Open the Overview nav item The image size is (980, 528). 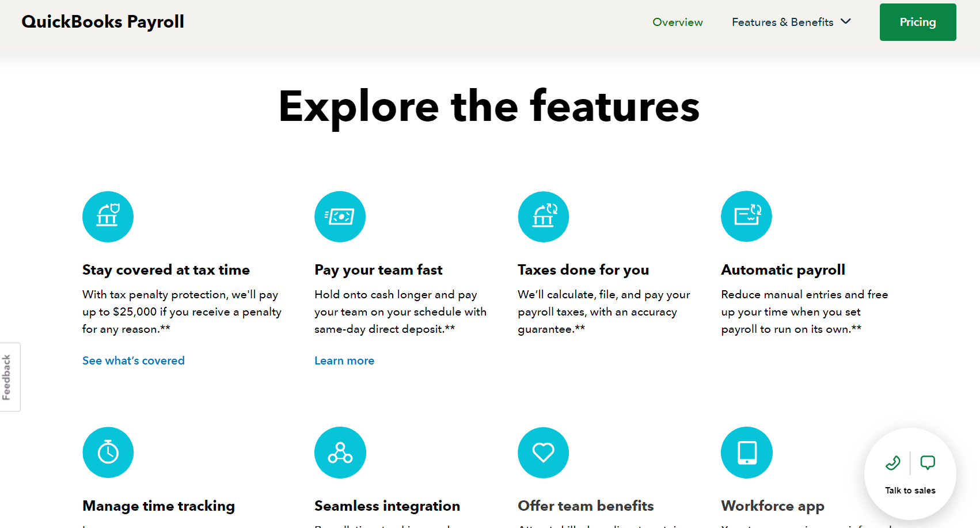[x=677, y=22]
